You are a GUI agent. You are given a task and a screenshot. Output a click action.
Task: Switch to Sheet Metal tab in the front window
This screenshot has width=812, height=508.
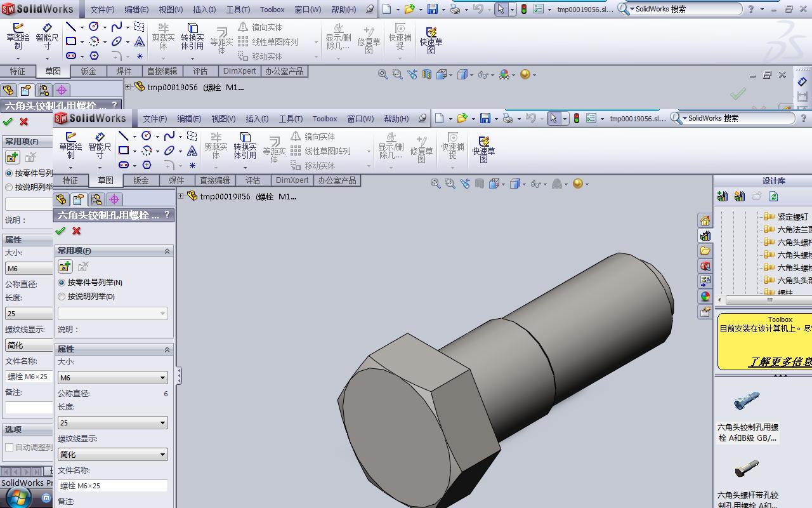(x=141, y=180)
